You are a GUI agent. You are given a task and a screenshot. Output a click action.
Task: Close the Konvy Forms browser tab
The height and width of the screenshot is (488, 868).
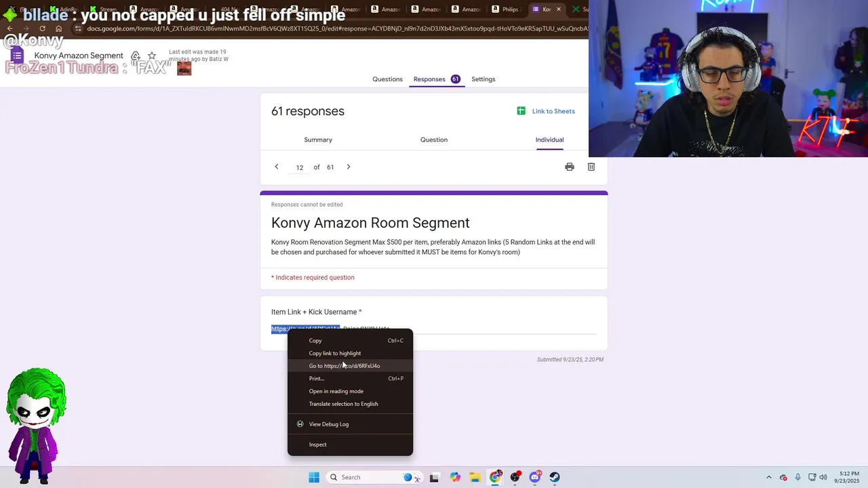click(559, 9)
